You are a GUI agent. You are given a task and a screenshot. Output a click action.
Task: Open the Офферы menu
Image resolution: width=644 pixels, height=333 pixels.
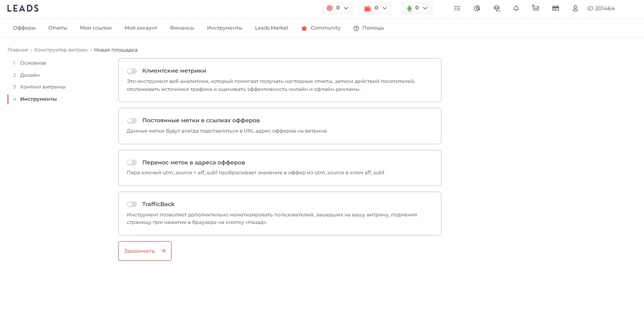click(24, 28)
